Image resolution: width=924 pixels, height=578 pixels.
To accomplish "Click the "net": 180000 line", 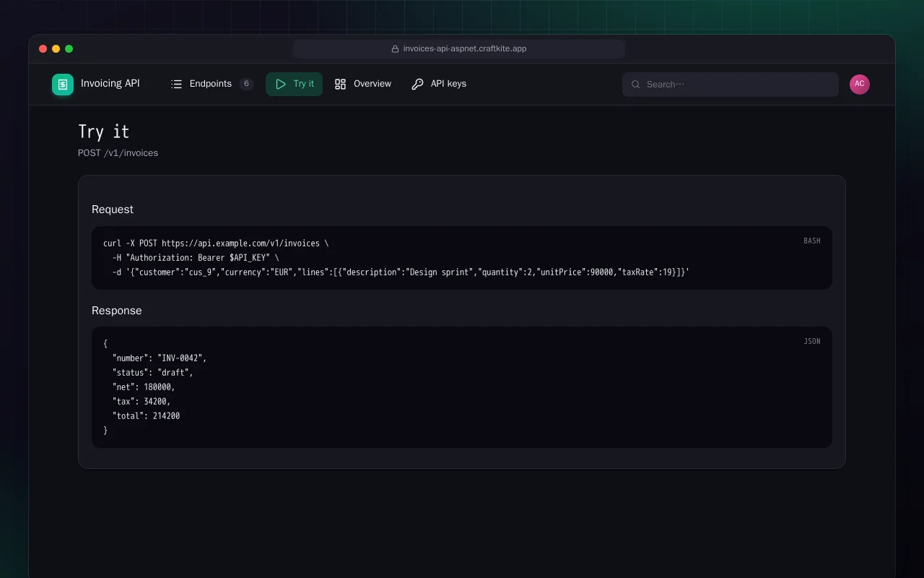I will (144, 387).
